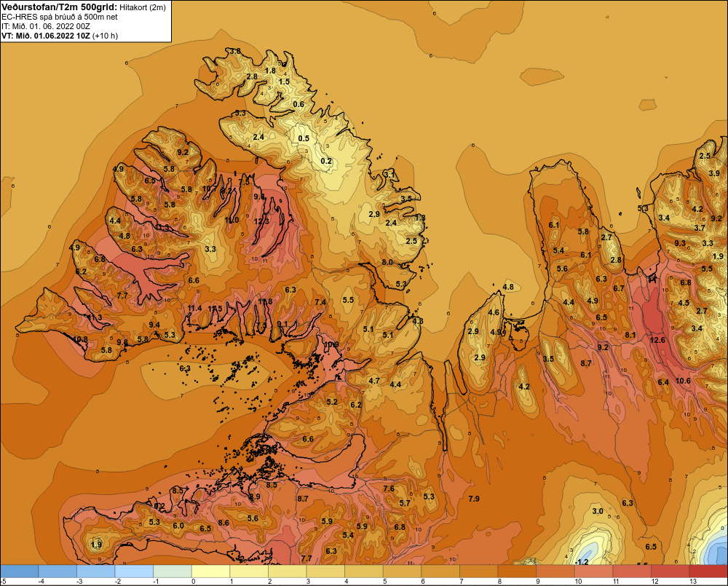Viewport: 728px width, 586px height.
Task: Click the 10.8 temperature value on the map
Action: pos(80,339)
